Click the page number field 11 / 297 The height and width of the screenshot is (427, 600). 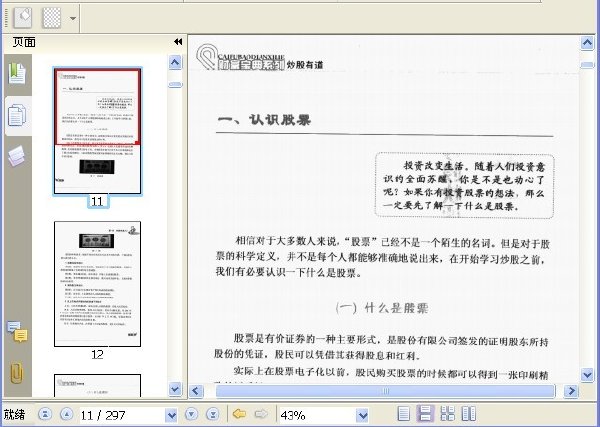pos(122,415)
